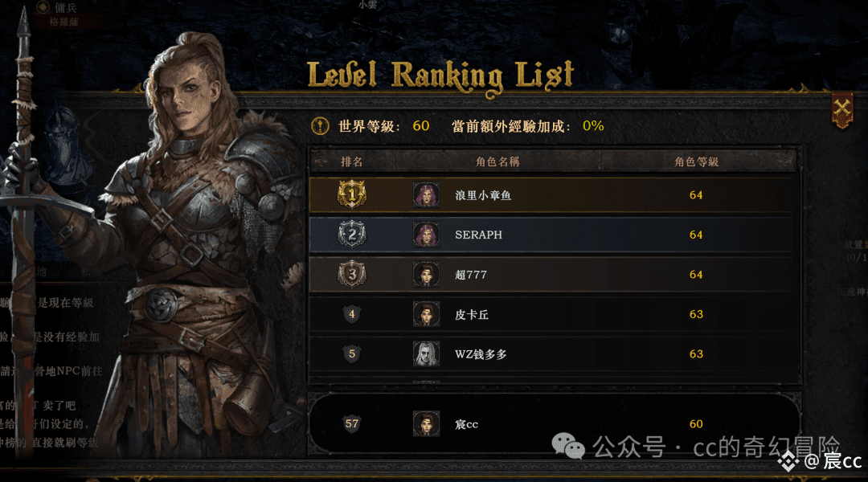Select player name 浪里小章鱼

click(483, 195)
